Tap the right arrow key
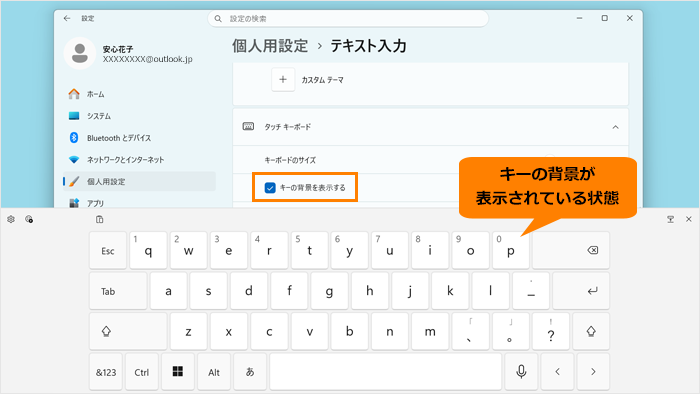Viewport: 700px width, 394px height. (593, 372)
